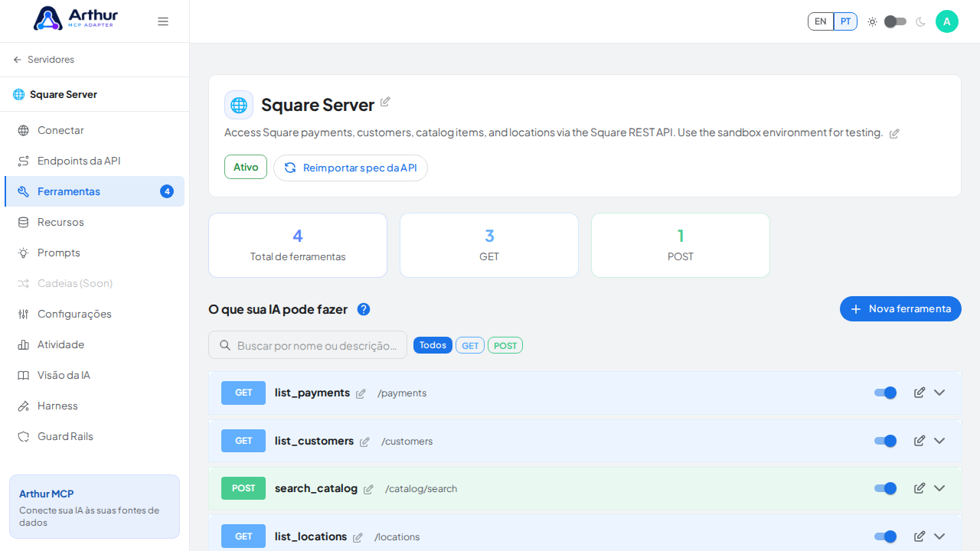Toggle the light/dark theme switch

click(896, 21)
